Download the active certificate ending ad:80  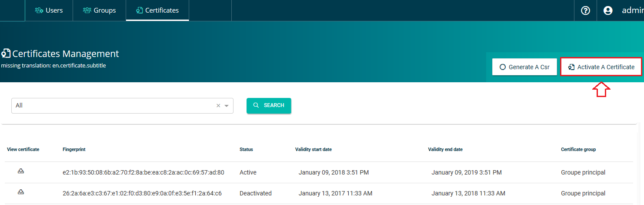pos(20,171)
